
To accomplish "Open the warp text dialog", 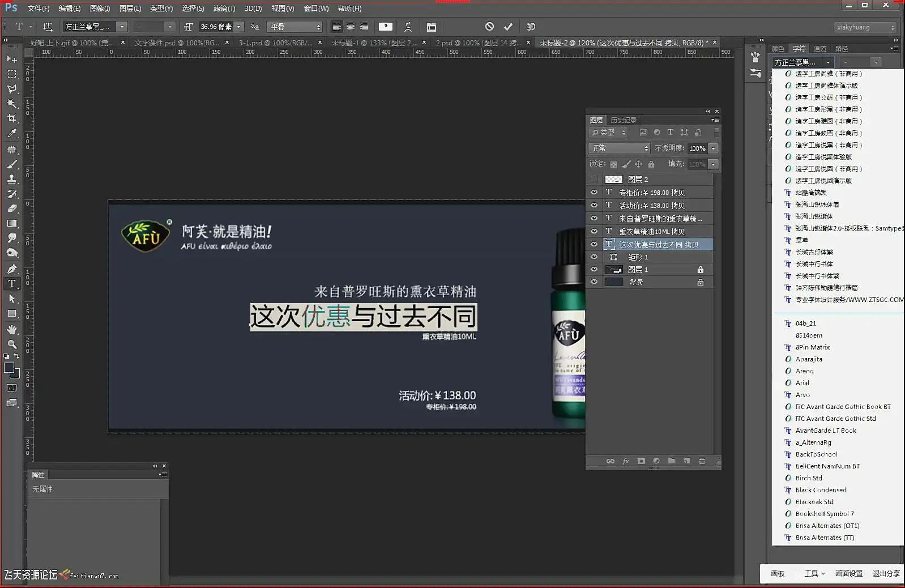I will click(408, 27).
